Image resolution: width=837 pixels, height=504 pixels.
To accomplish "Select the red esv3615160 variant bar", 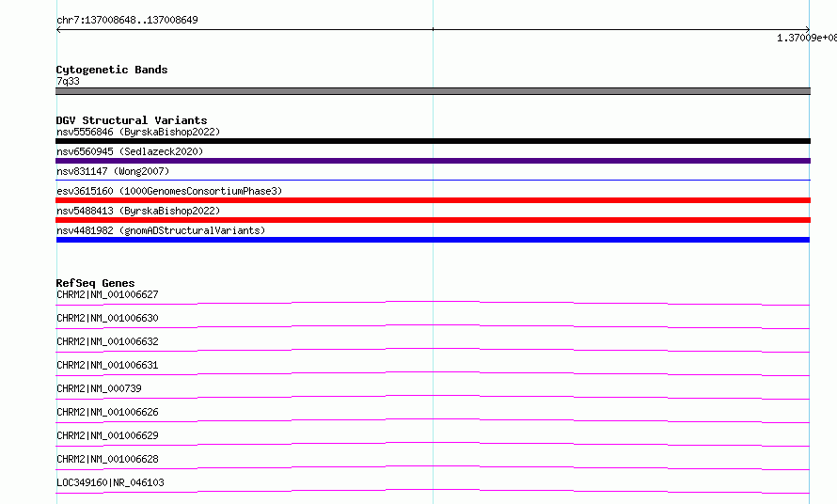I will [x=433, y=200].
